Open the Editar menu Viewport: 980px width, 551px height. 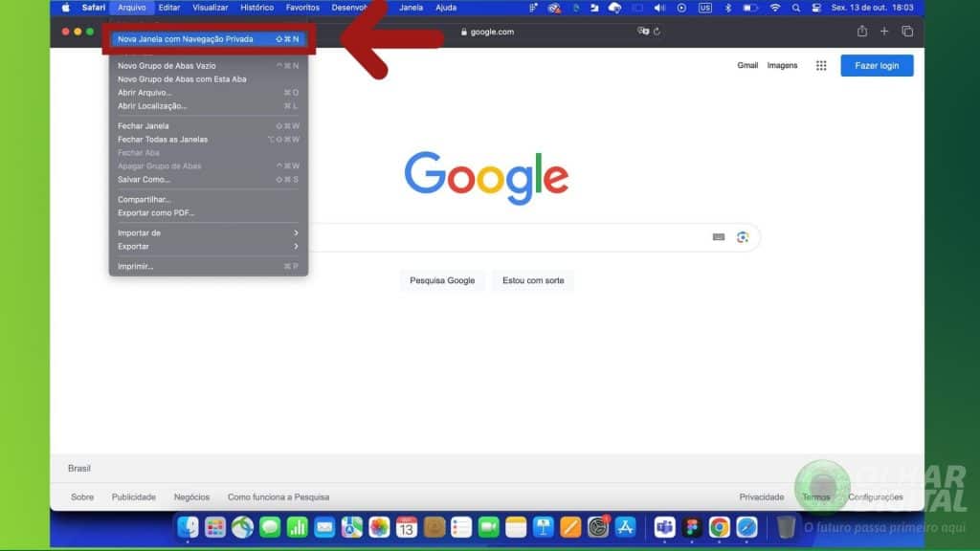[169, 8]
